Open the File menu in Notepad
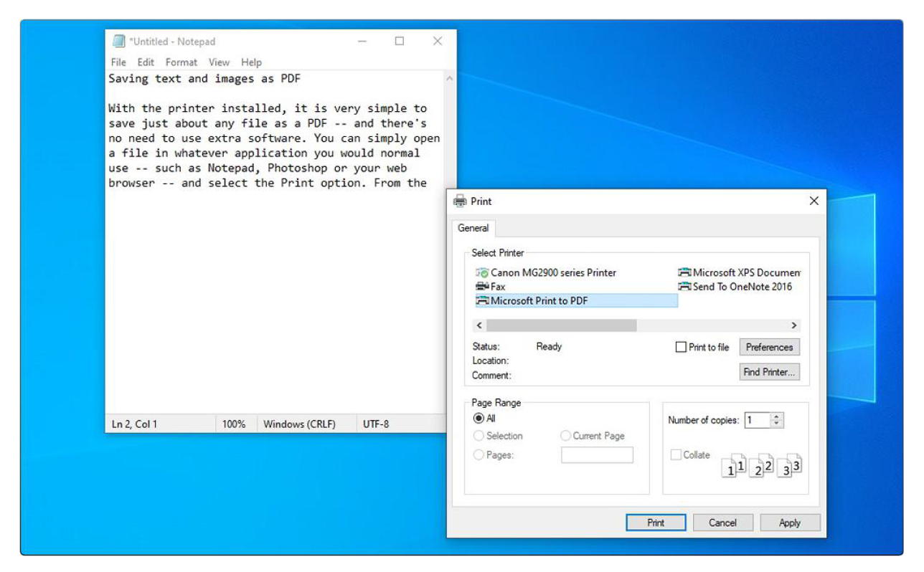The height and width of the screenshot is (572, 924). (118, 62)
